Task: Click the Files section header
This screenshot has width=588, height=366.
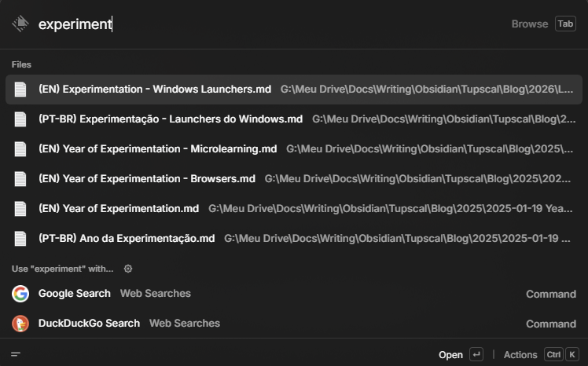Action: pyautogui.click(x=21, y=64)
